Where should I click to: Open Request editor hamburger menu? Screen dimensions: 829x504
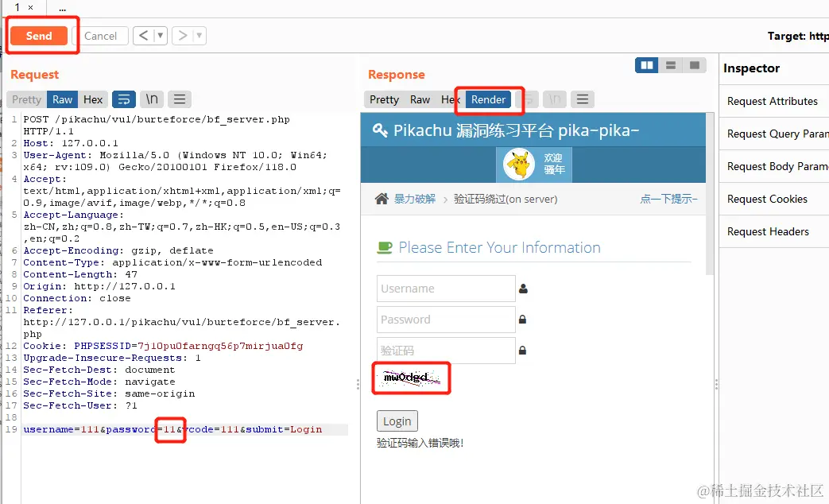180,99
